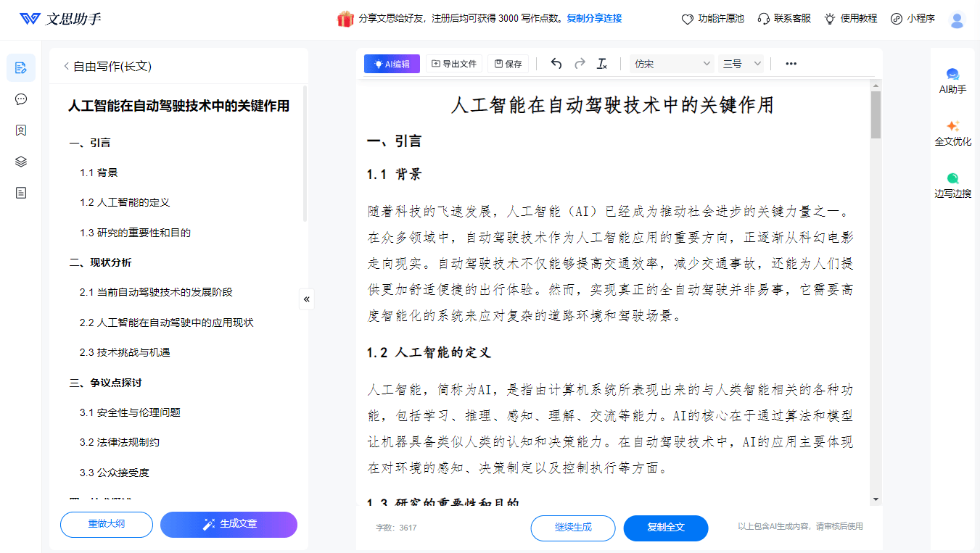Open the user avatar profile

click(x=957, y=20)
